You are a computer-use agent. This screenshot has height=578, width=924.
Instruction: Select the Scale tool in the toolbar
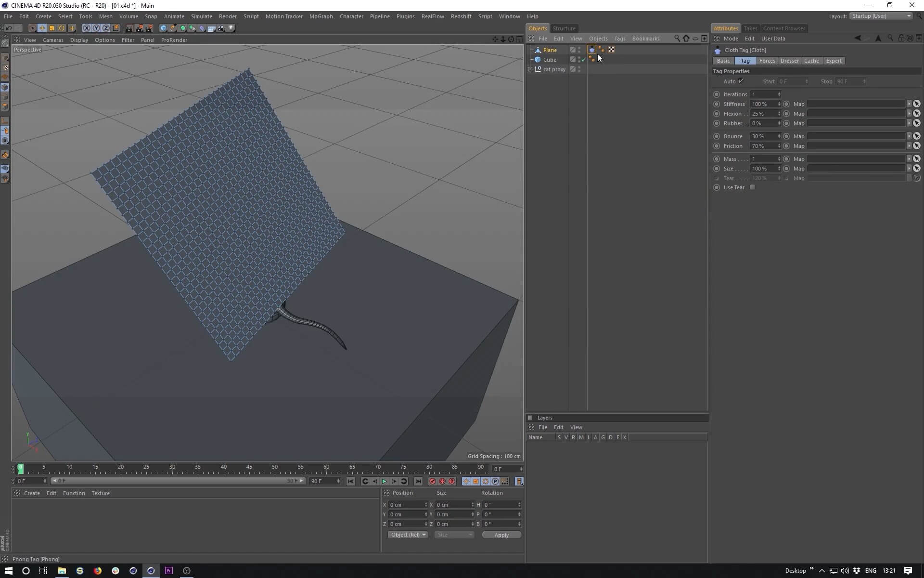point(52,28)
